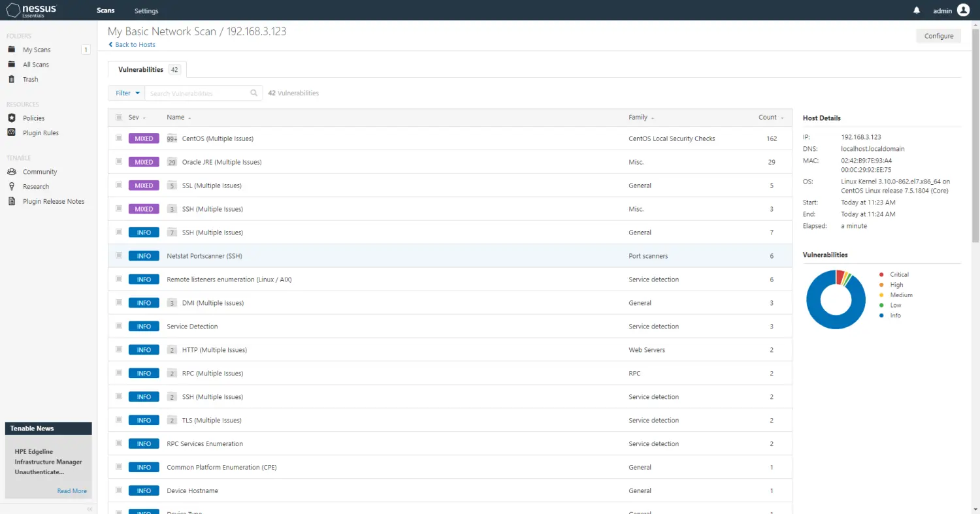
Task: Open My Scans folder icon
Action: (x=11, y=50)
